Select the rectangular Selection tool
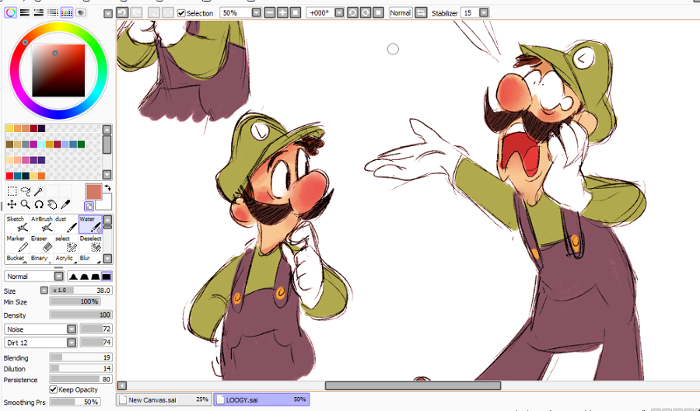The height and width of the screenshot is (411, 700). [x=12, y=192]
